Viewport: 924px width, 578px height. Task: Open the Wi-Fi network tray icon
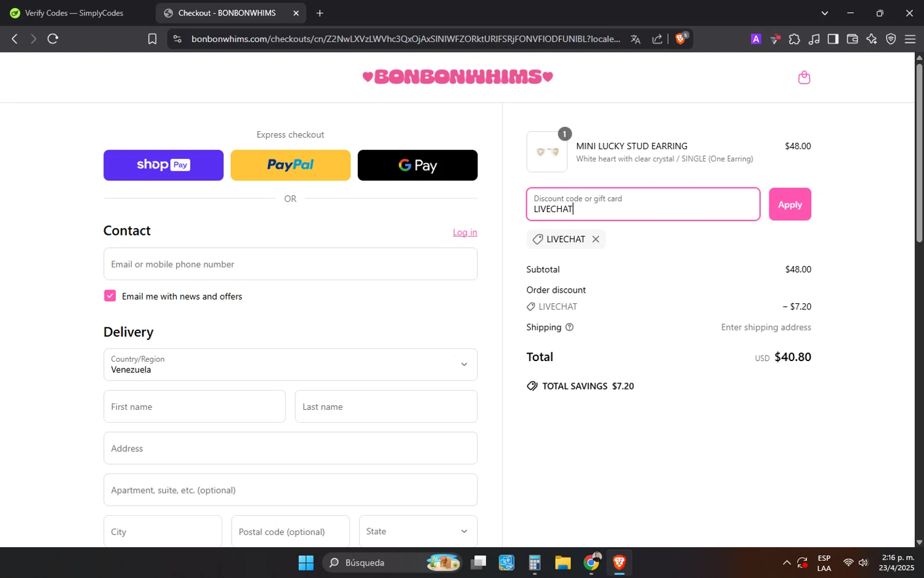848,563
